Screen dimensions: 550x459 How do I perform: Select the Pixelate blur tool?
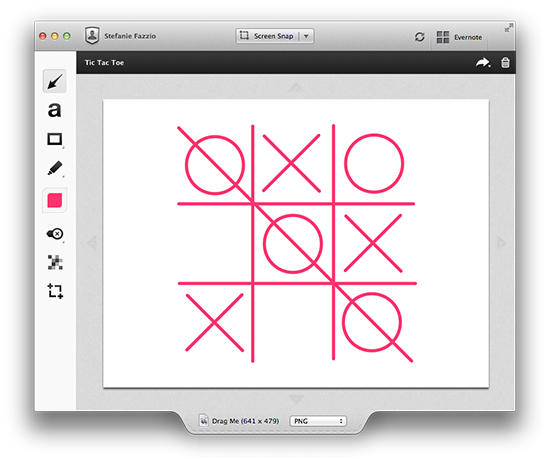click(55, 262)
